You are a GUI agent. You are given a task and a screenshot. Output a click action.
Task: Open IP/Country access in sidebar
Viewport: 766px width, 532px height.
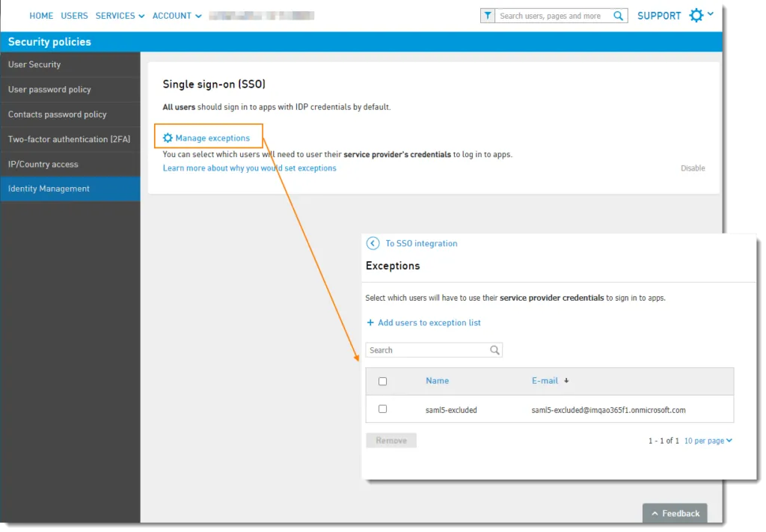coord(70,164)
